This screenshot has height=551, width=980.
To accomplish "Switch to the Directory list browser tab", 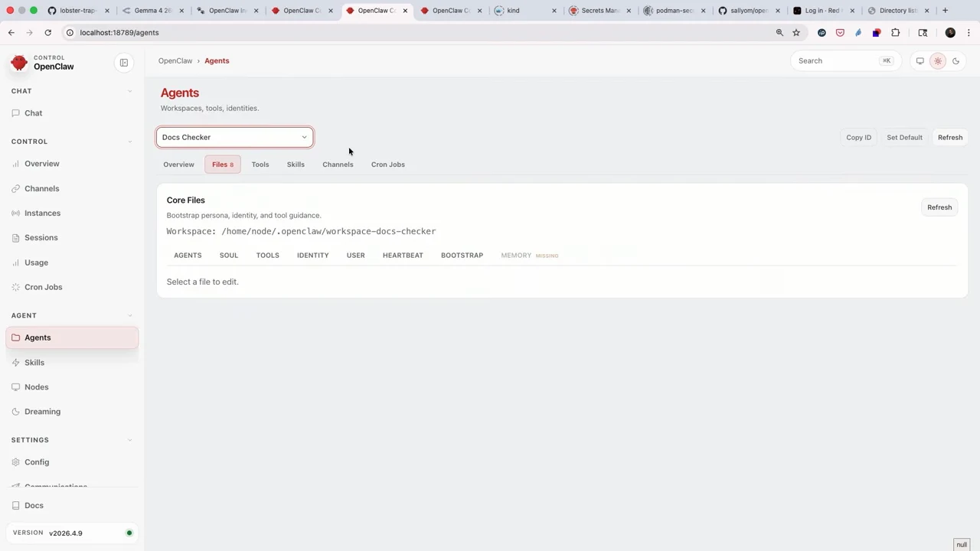I will coord(898,11).
